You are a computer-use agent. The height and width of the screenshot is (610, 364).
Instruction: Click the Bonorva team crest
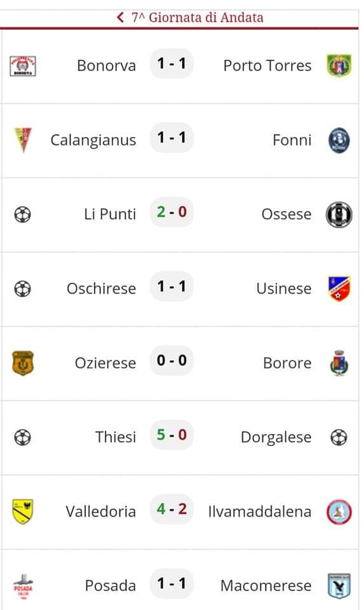pyautogui.click(x=23, y=65)
